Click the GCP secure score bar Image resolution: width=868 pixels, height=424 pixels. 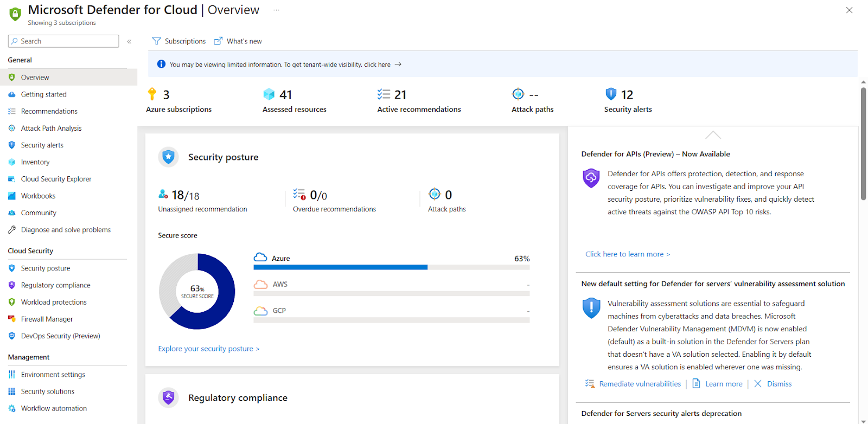click(x=391, y=320)
